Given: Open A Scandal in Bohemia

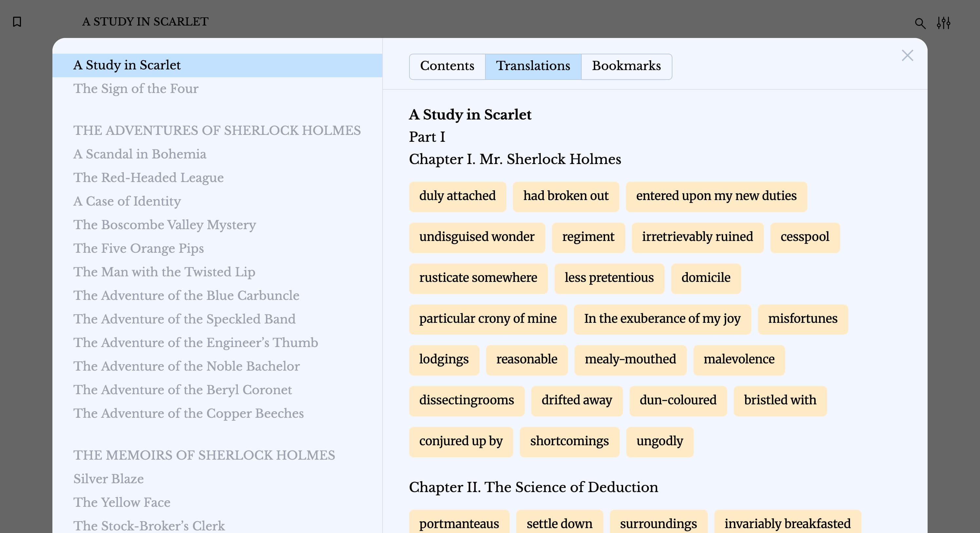Looking at the screenshot, I should pos(140,154).
